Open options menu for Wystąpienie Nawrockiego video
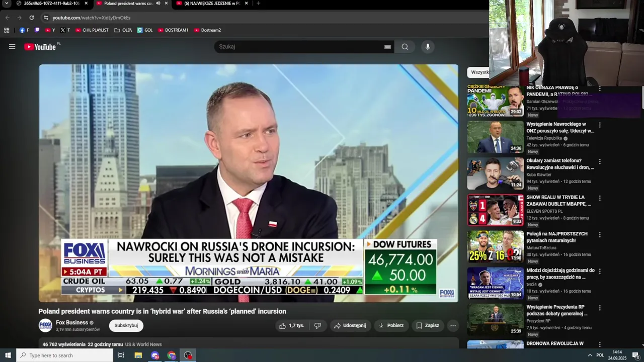 (x=600, y=125)
